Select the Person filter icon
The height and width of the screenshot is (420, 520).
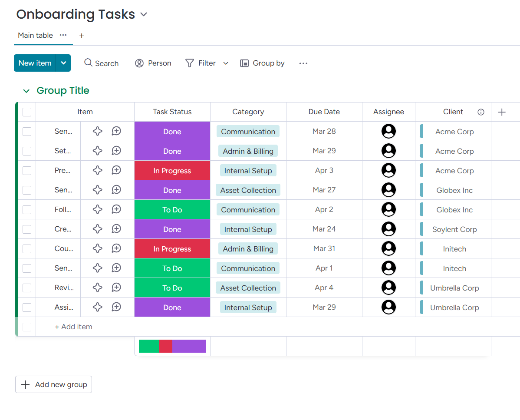pos(139,63)
